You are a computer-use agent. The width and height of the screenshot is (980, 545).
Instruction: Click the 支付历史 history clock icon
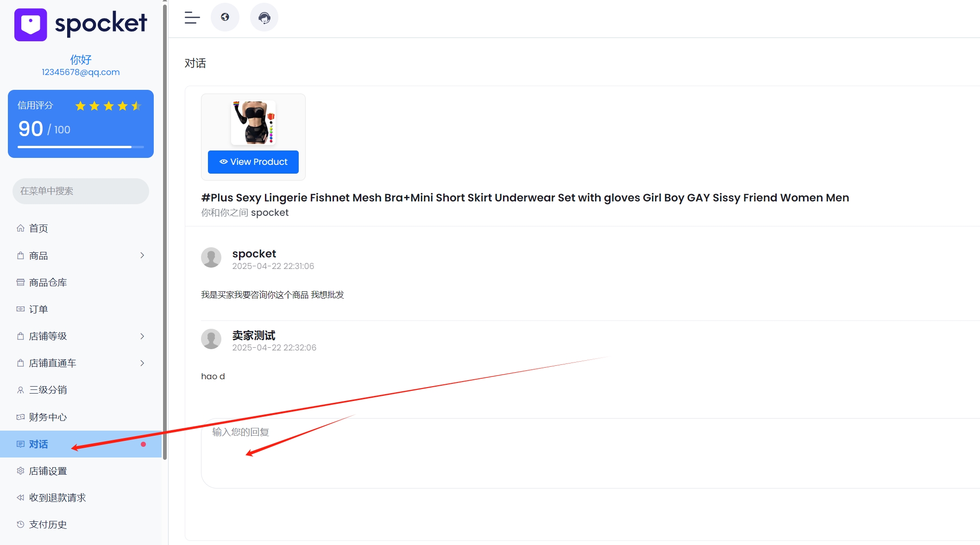(20, 524)
